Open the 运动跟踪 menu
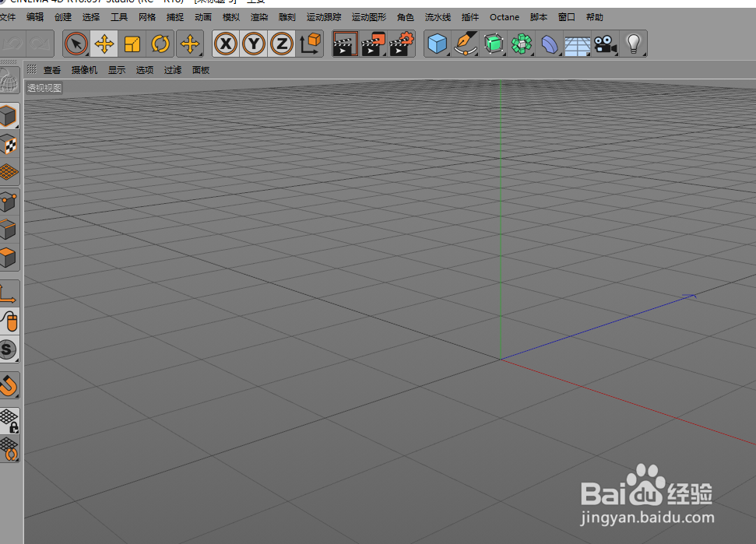 tap(324, 17)
